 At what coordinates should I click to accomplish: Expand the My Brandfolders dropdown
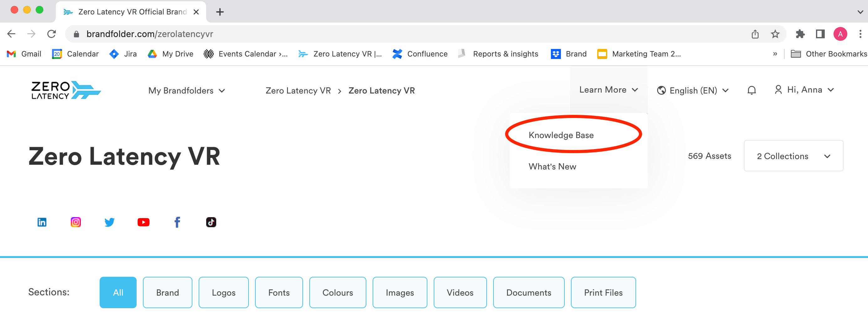click(187, 90)
